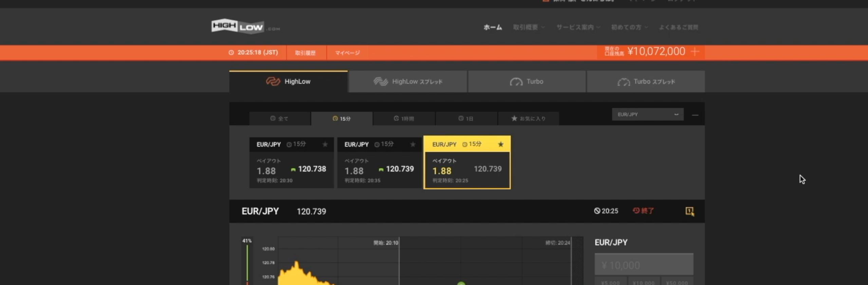Open 取引履歴 in the orange bar
The width and height of the screenshot is (868, 285).
(305, 53)
